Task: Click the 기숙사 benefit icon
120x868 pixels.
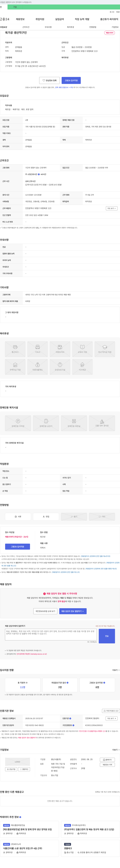Action: [x=37, y=349]
